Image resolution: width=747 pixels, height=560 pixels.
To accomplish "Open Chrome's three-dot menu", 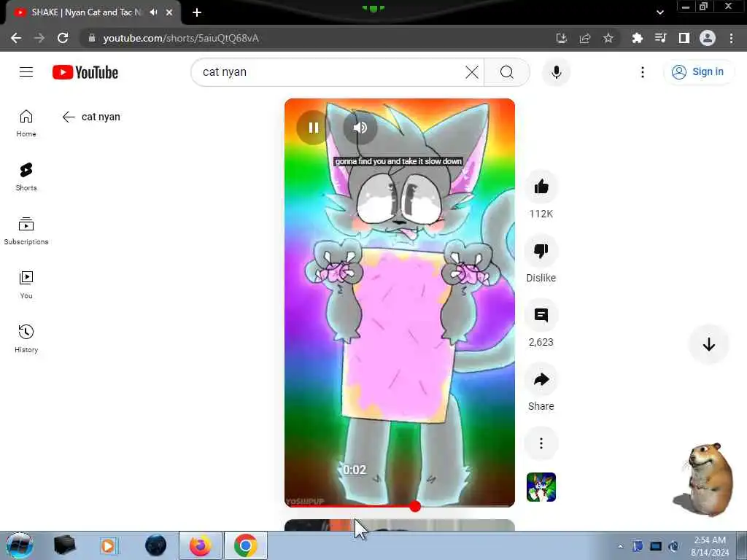I will 731,38.
